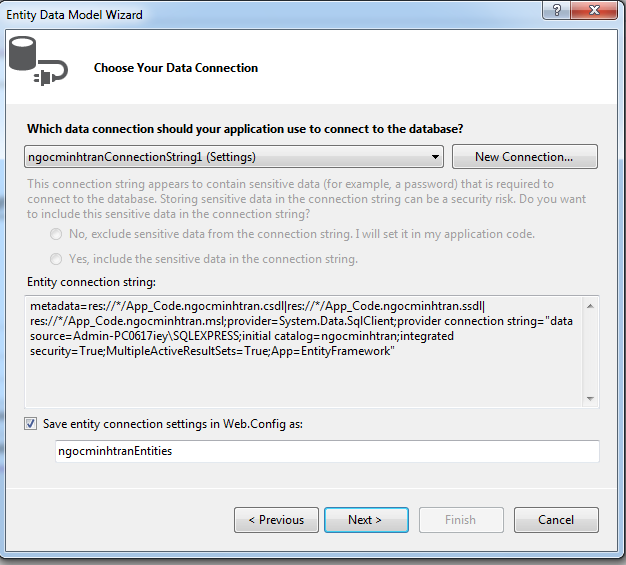Image resolution: width=626 pixels, height=565 pixels.
Task: Click the scrollbar up arrow in connection string
Action: click(590, 306)
